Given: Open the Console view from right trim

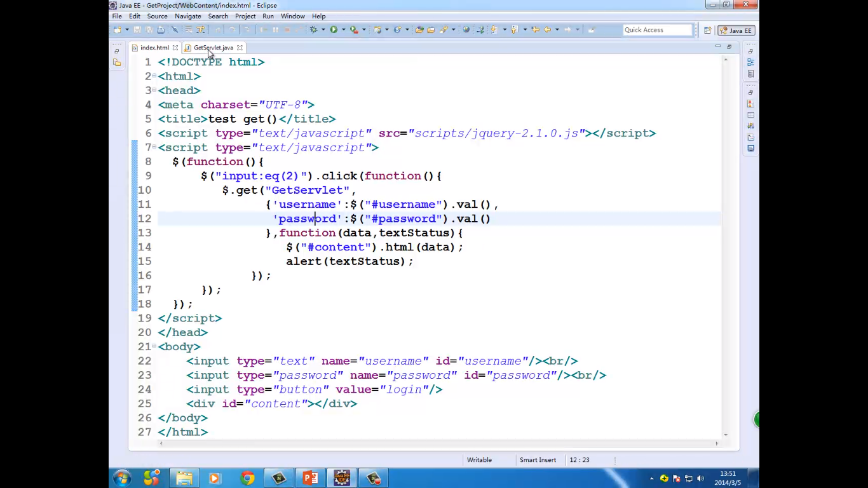Looking at the screenshot, I should 750,148.
